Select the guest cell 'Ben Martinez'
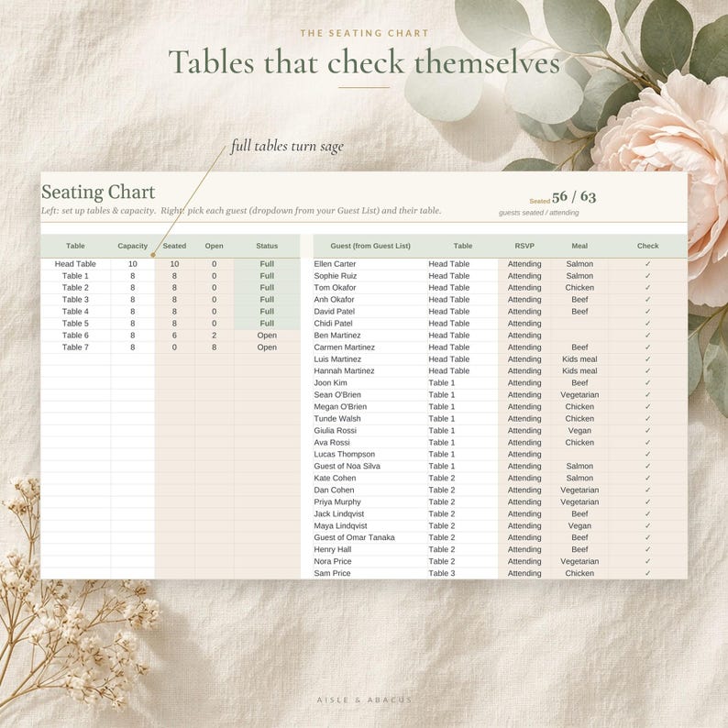 [x=370, y=336]
